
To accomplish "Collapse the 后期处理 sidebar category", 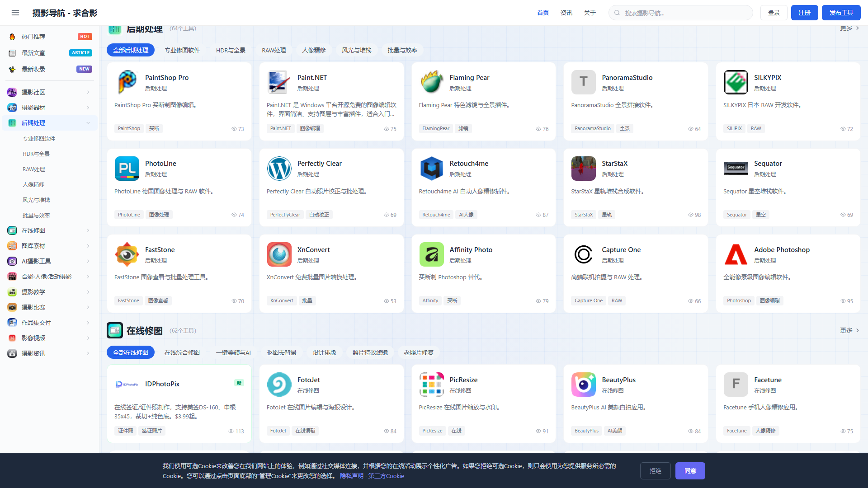I will pos(50,123).
